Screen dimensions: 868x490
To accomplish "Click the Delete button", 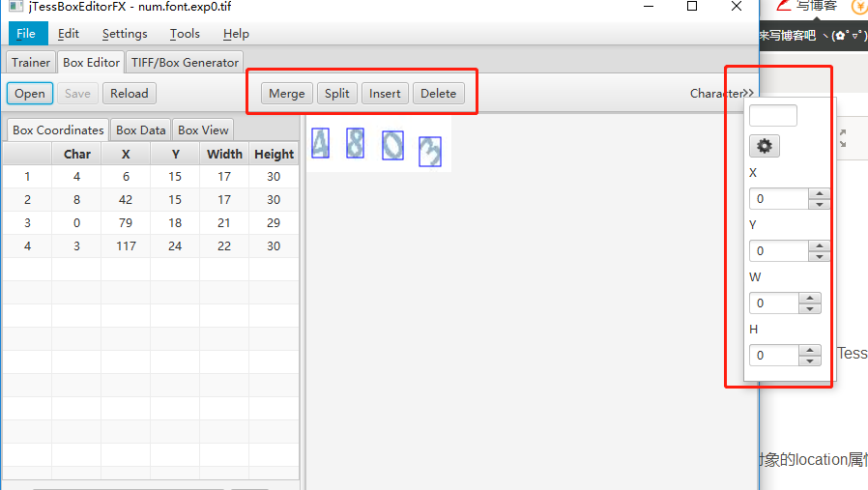I will coord(439,93).
